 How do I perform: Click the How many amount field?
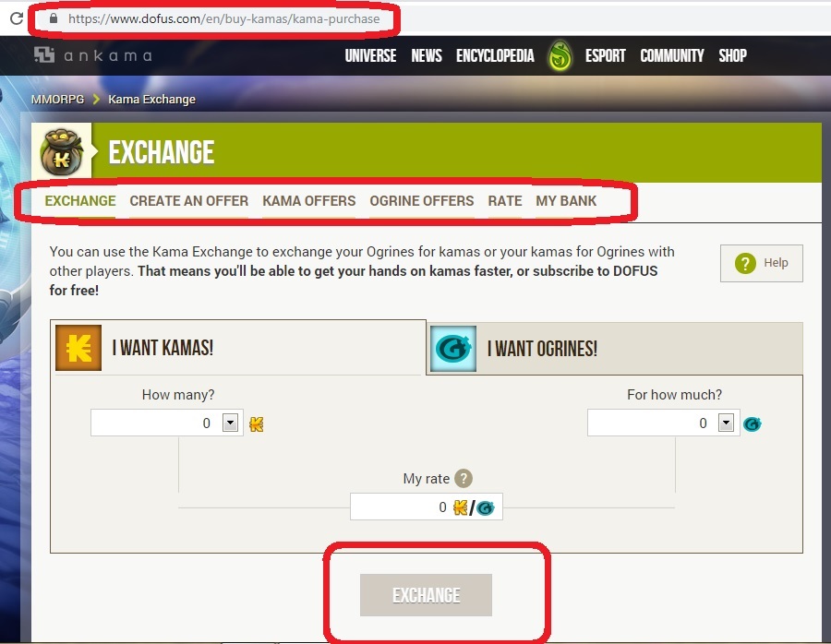coord(166,423)
